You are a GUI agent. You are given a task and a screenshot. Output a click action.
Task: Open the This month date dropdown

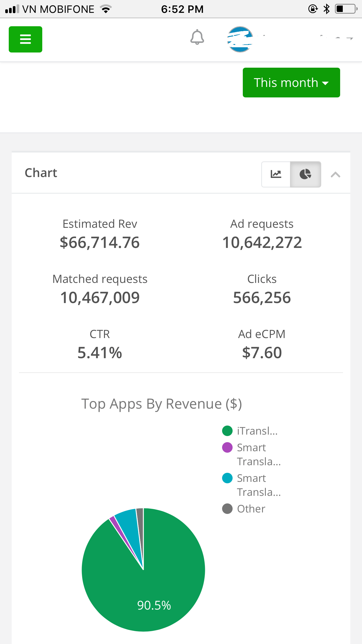tap(291, 83)
